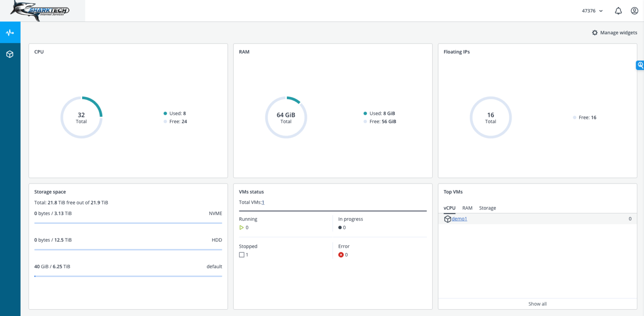Open the notifications bell
The image size is (644, 316).
click(x=618, y=10)
